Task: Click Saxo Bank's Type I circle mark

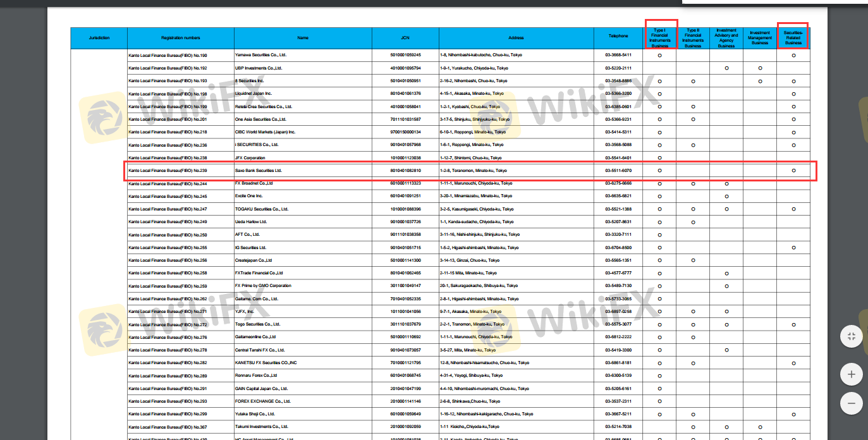Action: coord(659,171)
